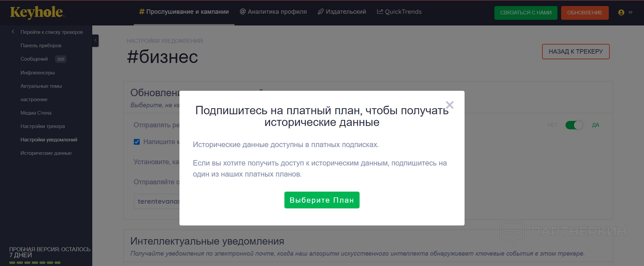
Task: Click the email address input field
Action: [x=157, y=201]
